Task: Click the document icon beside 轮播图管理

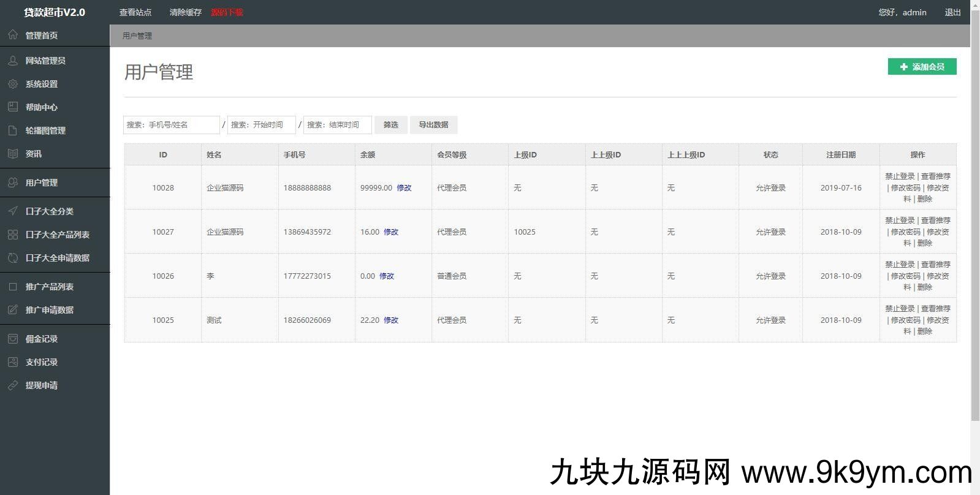Action: coord(12,130)
